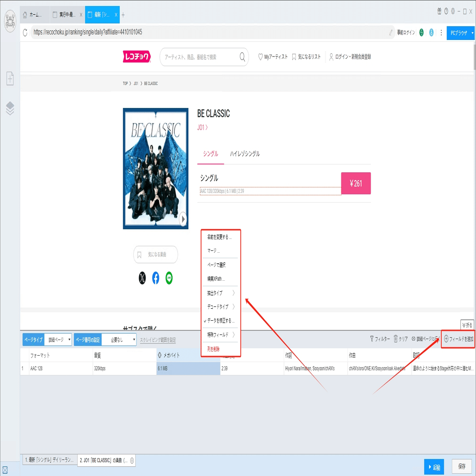Screen dimensions: 476x476
Task: Toggle checked データを修正する menu item
Action: (x=220, y=321)
